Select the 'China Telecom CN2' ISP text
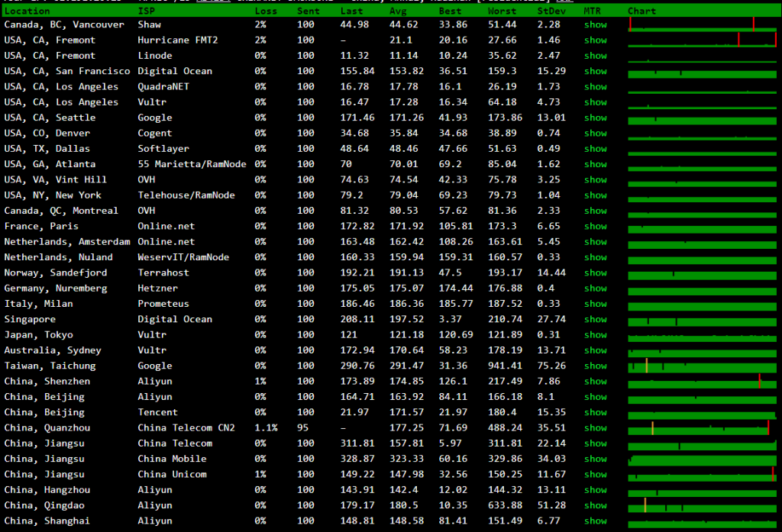The height and width of the screenshot is (532, 782). [x=186, y=427]
